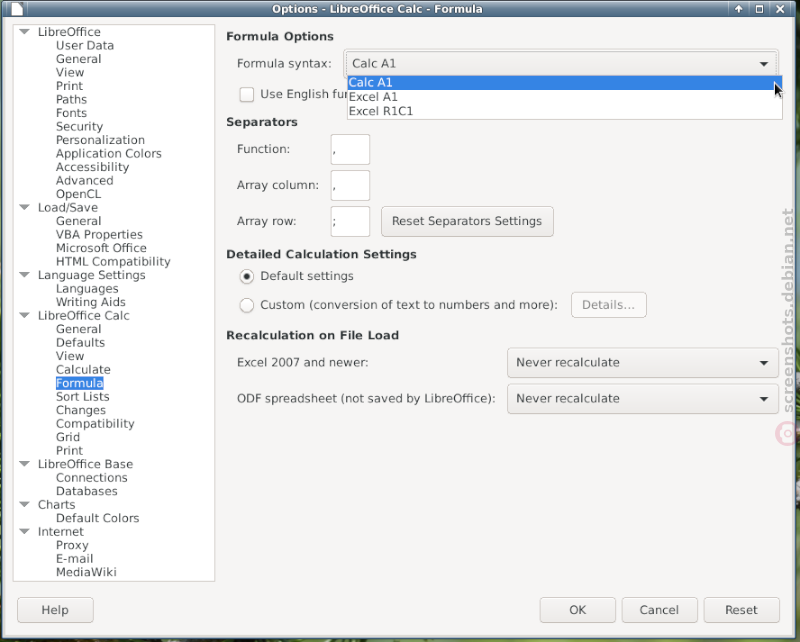The height and width of the screenshot is (642, 800).
Task: Select Personalization in the tree
Action: point(101,140)
